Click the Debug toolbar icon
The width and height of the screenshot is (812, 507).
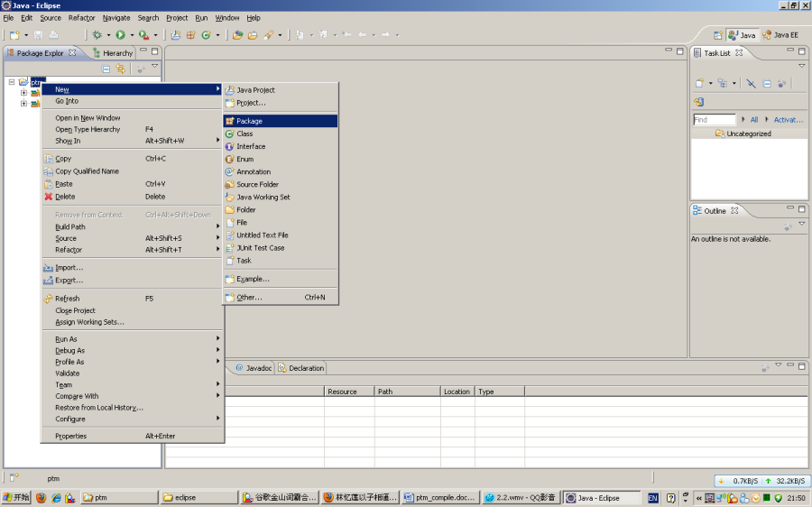[97, 34]
